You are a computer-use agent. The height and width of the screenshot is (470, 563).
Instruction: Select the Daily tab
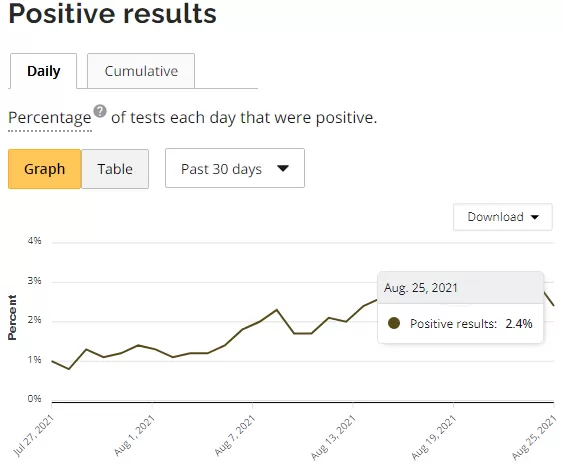pos(43,71)
